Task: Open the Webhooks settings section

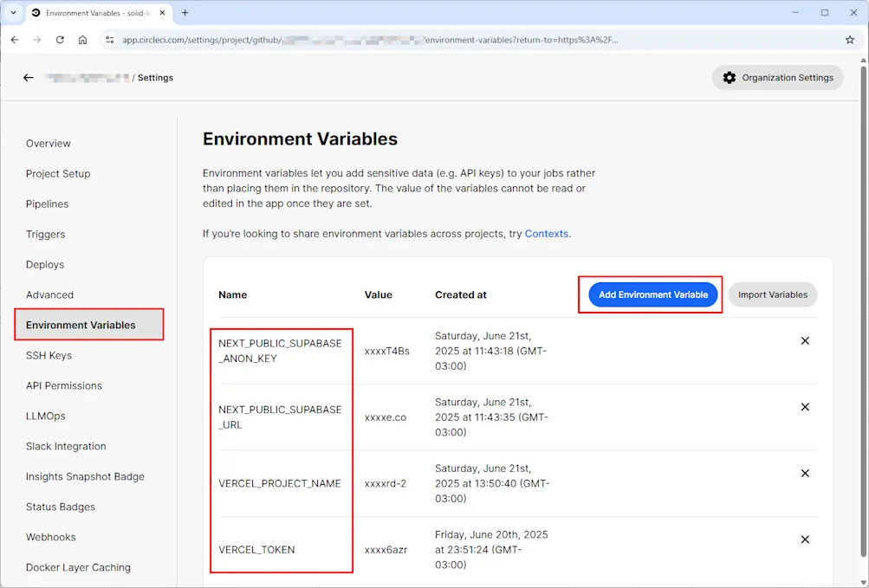Action: tap(50, 537)
